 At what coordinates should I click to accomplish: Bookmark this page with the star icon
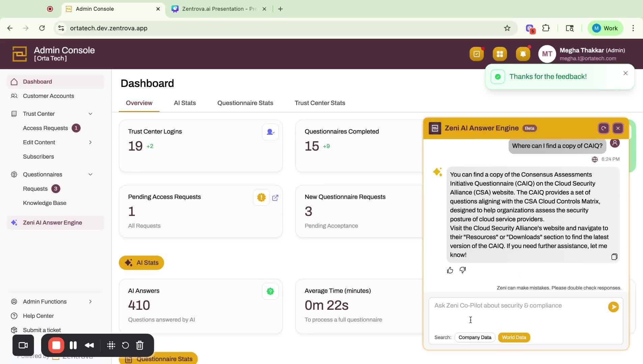507,28
